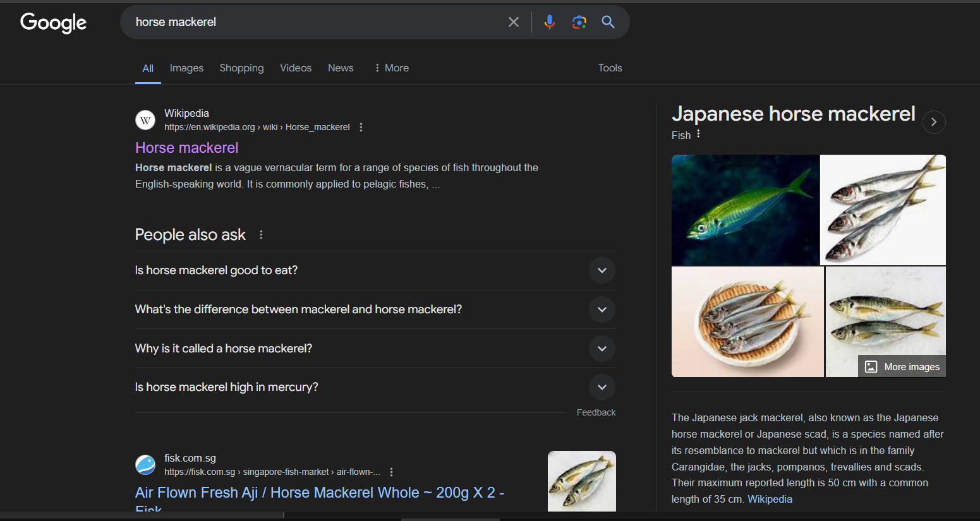980x521 pixels.
Task: Open People also ask three-dot menu
Action: [x=261, y=234]
